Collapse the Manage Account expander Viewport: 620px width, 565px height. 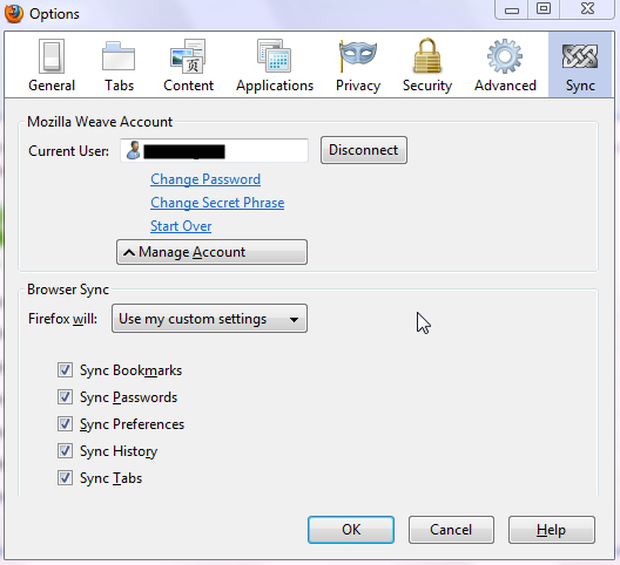211,252
